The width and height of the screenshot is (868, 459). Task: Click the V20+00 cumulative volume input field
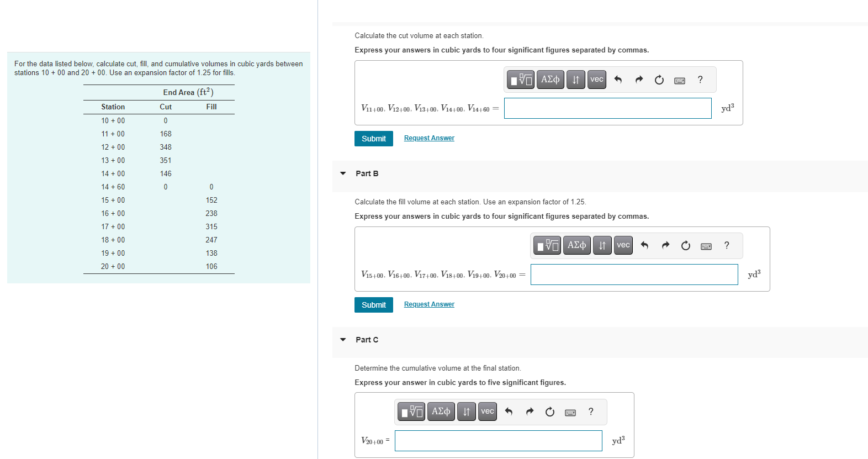[x=498, y=441]
